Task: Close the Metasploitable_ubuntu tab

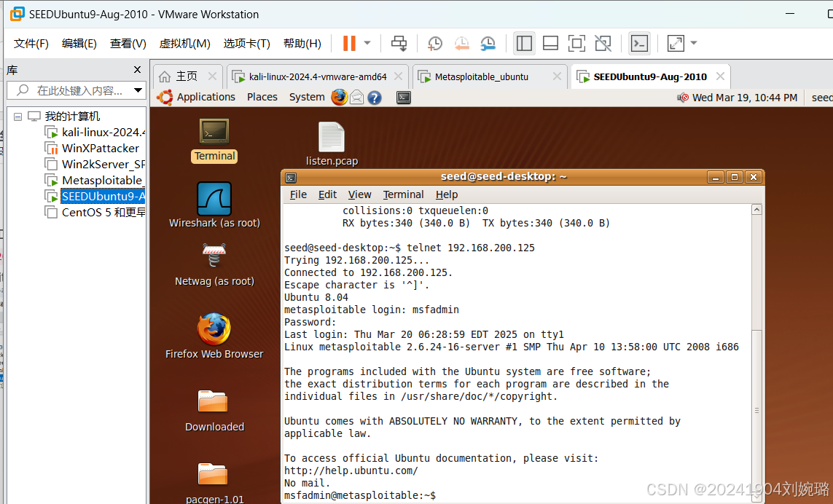Action: pyautogui.click(x=557, y=76)
